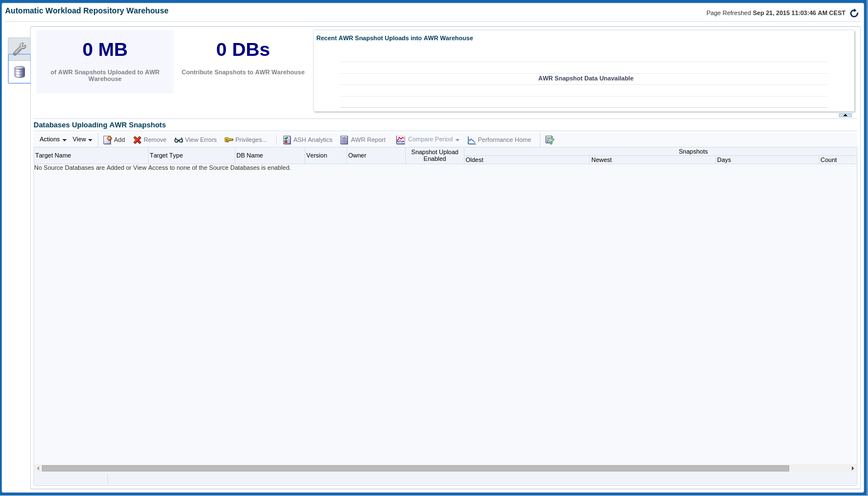Image resolution: width=868 pixels, height=496 pixels.
Task: Click the Remove button label
Action: [155, 140]
